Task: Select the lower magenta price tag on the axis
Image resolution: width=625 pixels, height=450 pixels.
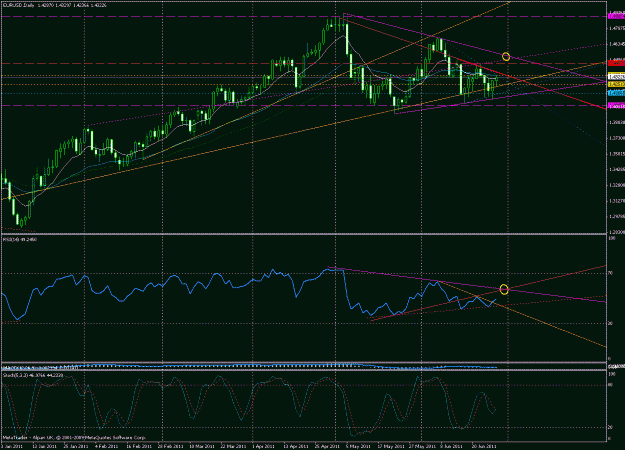Action: click(616, 106)
